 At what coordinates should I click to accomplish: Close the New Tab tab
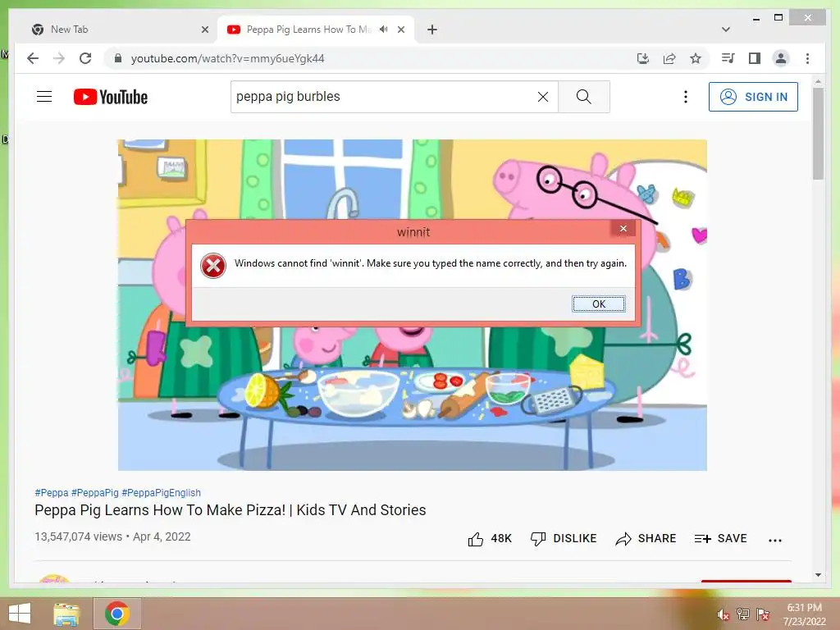(x=204, y=30)
